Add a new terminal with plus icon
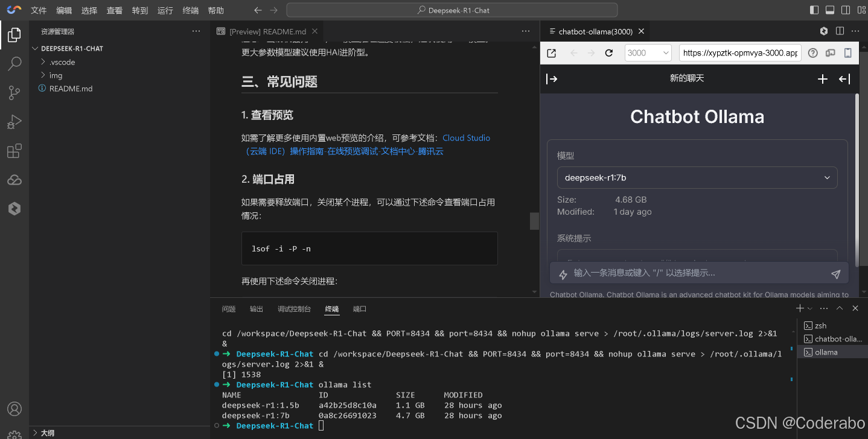Image resolution: width=868 pixels, height=439 pixels. 800,308
